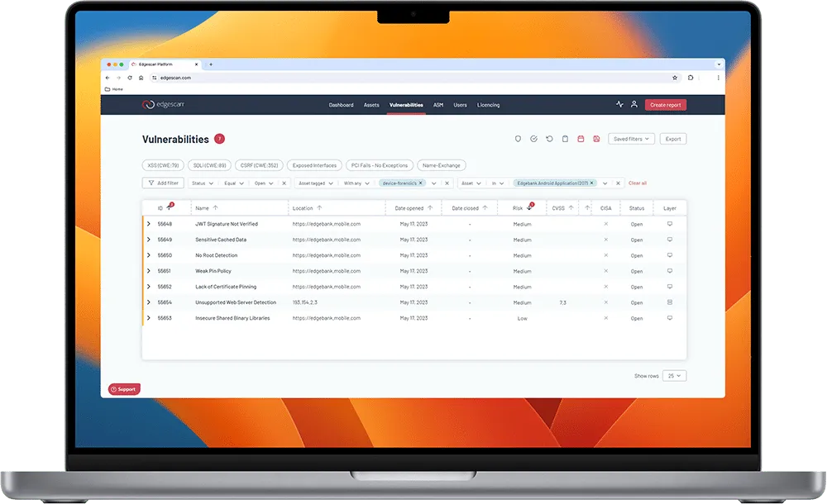Select the Vulnerabilities tab
Image resolution: width=827 pixels, height=504 pixels.
406,105
